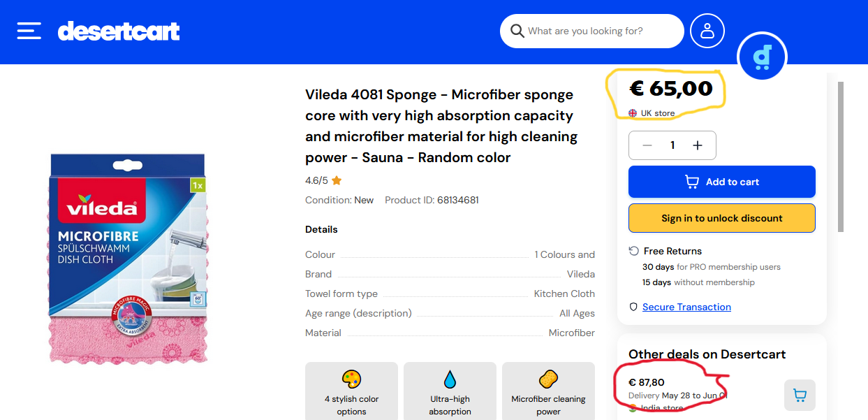Click the microfiber cleaning power sponge icon
The image size is (868, 420).
click(x=548, y=379)
